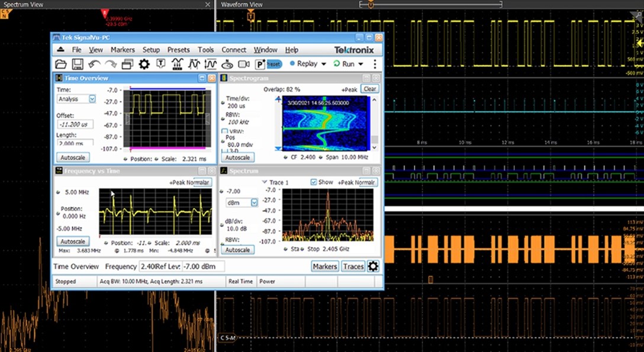Open the Presets menu
The width and height of the screenshot is (644, 352).
[x=178, y=50]
